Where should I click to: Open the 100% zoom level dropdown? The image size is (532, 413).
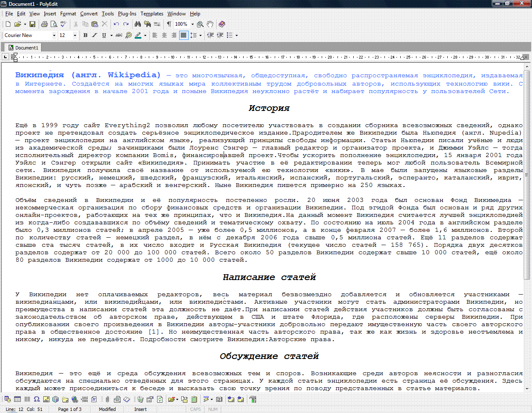point(192,24)
